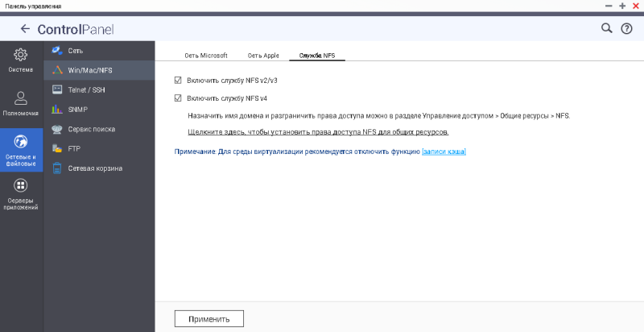Select the Сетевые и файловые globe icon
Image resolution: width=644 pixels, height=332 pixels.
21,142
